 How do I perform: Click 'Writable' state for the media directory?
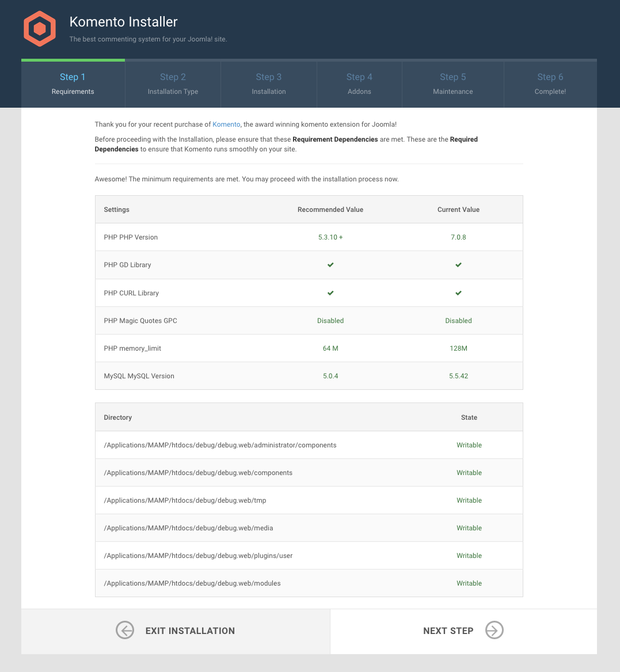[469, 528]
